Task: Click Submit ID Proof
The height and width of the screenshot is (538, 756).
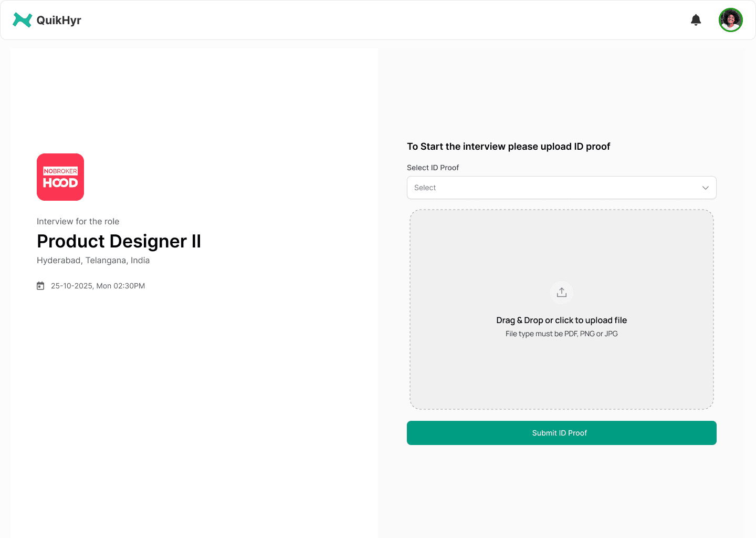Action: click(x=561, y=432)
